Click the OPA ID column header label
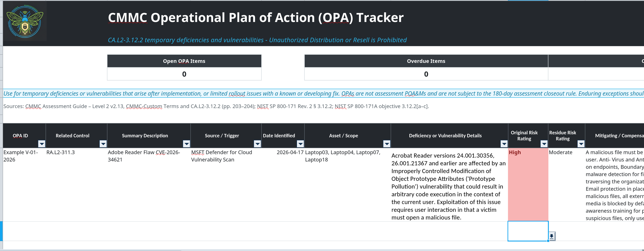This screenshot has height=251, width=644. point(20,136)
